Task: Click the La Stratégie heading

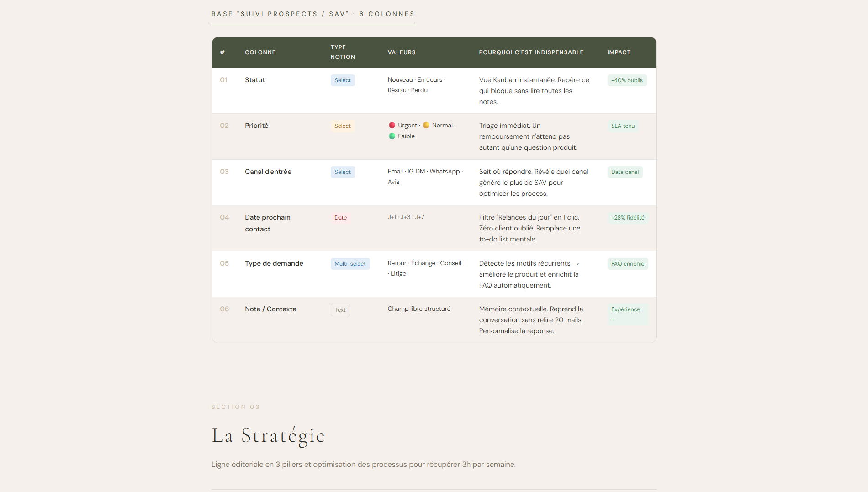Action: point(268,436)
